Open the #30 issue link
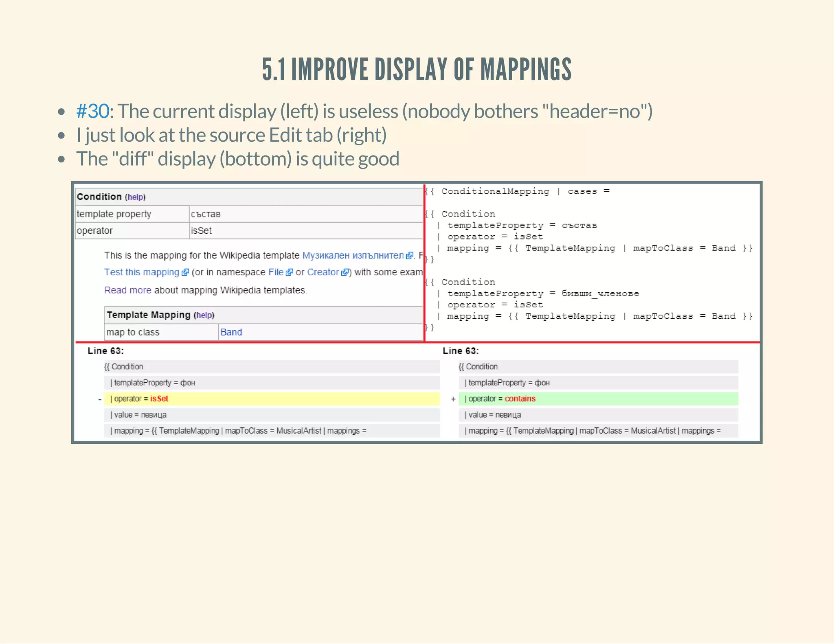 (93, 111)
